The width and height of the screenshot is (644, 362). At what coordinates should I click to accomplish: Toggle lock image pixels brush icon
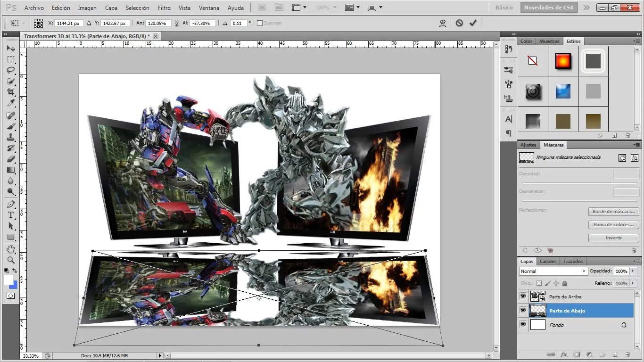pyautogui.click(x=547, y=283)
